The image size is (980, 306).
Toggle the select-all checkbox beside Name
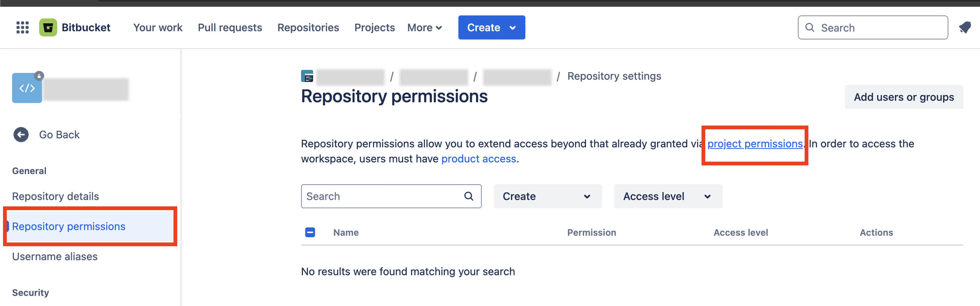tap(310, 232)
